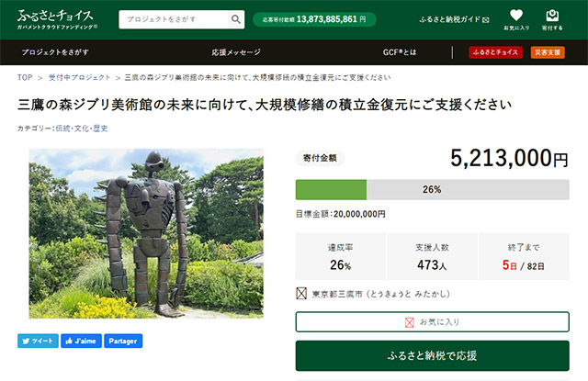588x381 pixels.
Task: Click the 目標金額:20,000,000円 text
Action: pos(341,214)
